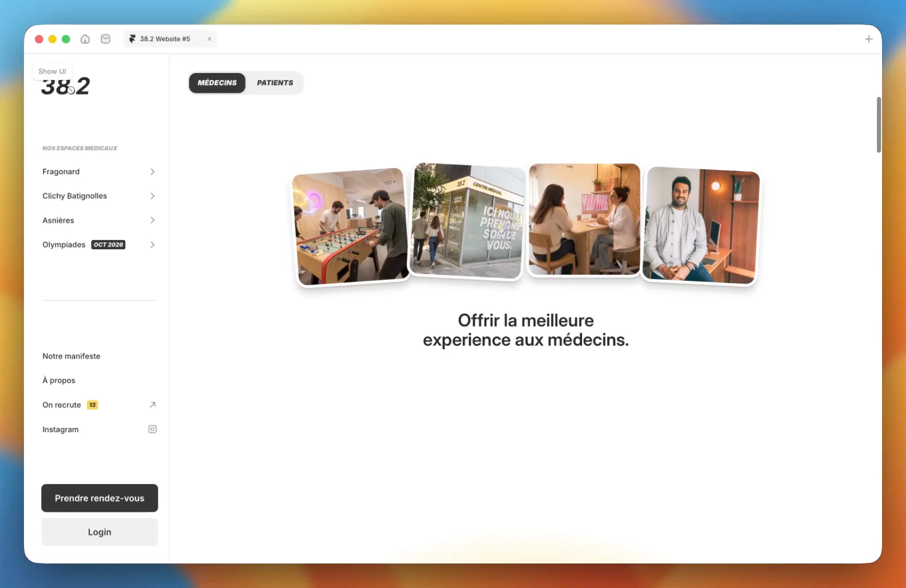Click the 38.2 logo in the sidebar
906x588 pixels.
coord(65,86)
